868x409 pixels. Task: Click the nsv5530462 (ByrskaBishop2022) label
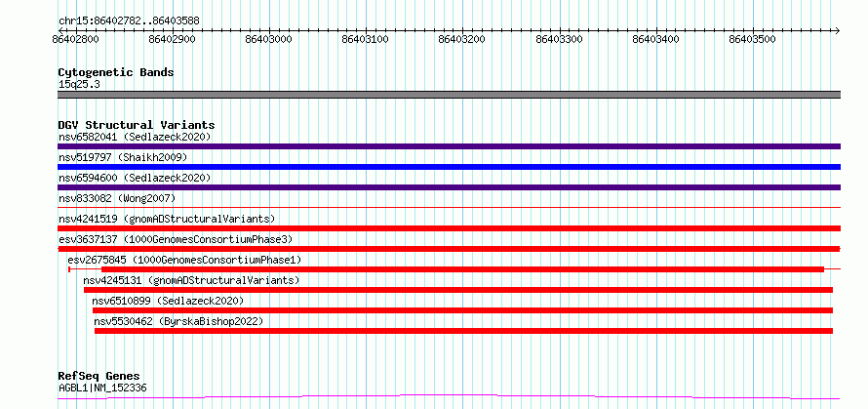[x=178, y=321]
